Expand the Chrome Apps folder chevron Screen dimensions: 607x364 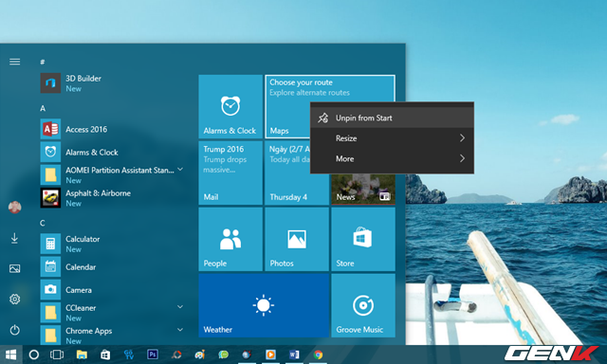tap(180, 330)
